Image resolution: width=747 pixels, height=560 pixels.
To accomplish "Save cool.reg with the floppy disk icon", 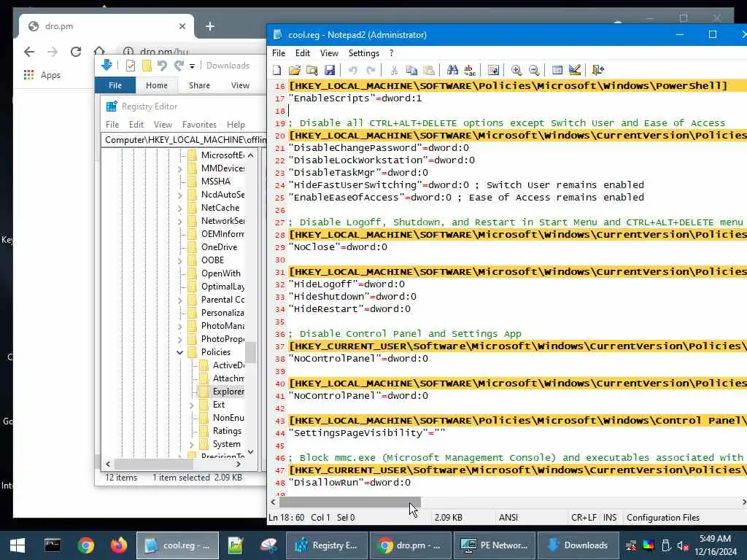I will (330, 71).
